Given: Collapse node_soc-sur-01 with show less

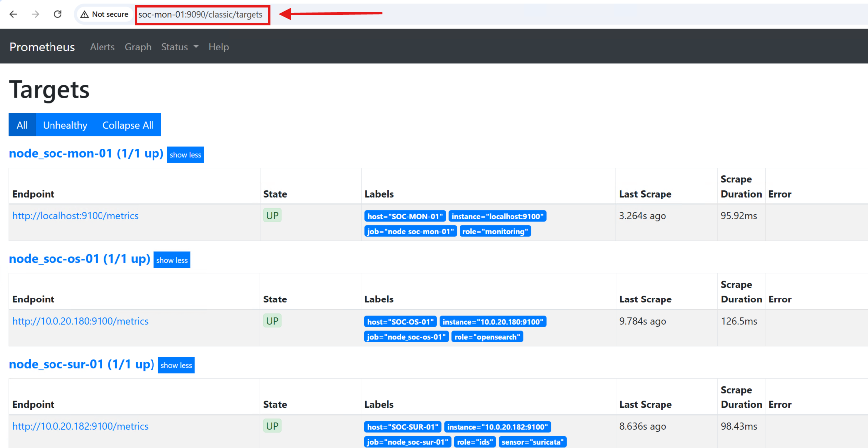Looking at the screenshot, I should 176,365.
